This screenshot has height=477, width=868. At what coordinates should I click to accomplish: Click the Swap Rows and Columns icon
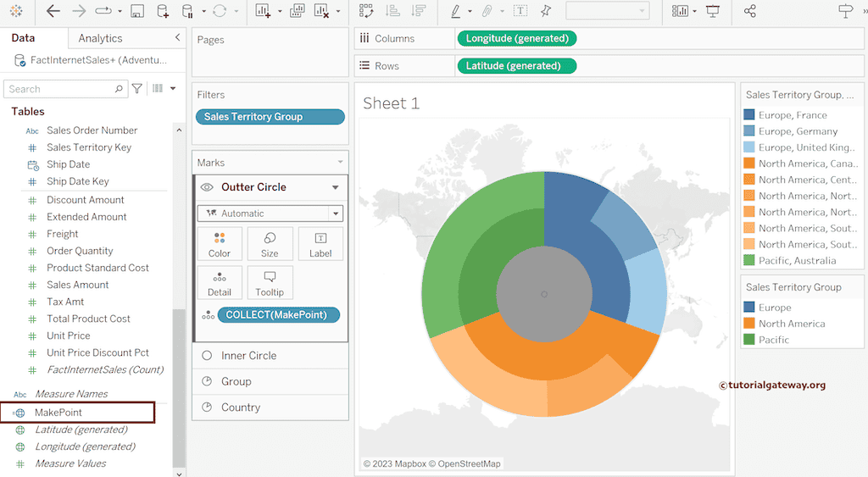point(366,11)
